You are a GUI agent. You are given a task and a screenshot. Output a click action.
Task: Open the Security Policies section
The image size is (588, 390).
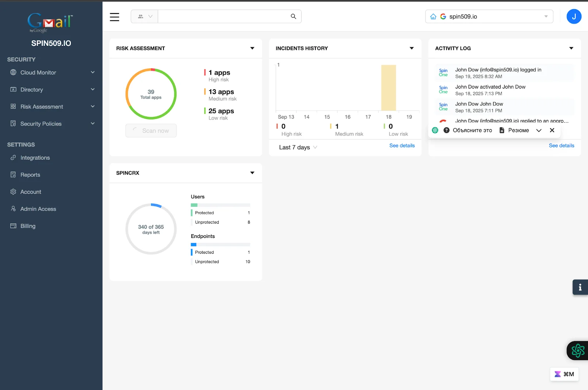pyautogui.click(x=40, y=123)
